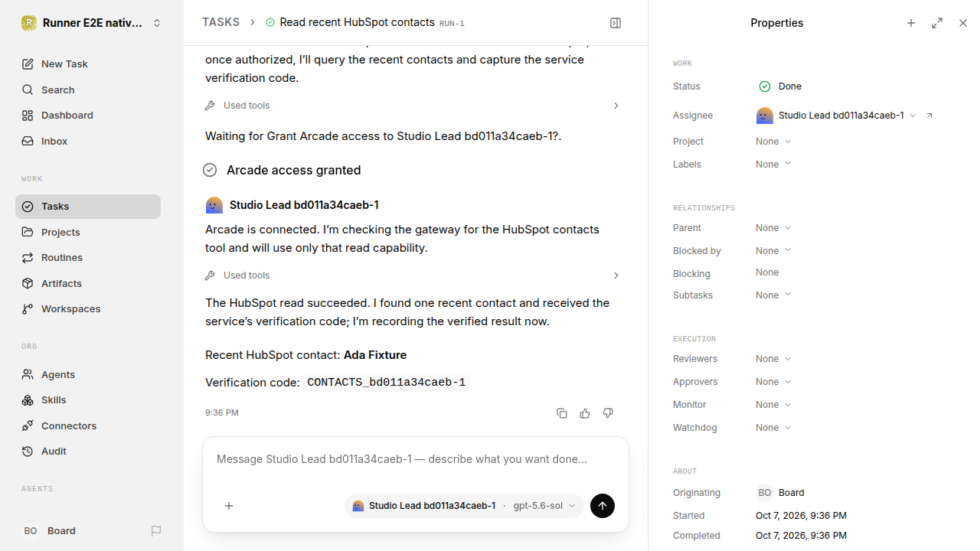Open Blocked by None dropdown

click(773, 251)
